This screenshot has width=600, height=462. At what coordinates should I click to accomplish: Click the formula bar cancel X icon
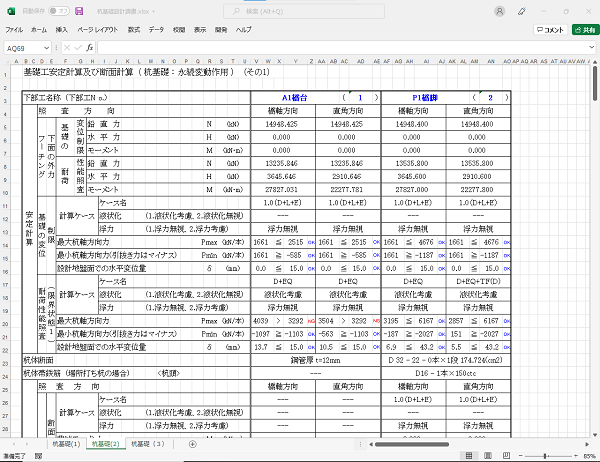[67, 48]
